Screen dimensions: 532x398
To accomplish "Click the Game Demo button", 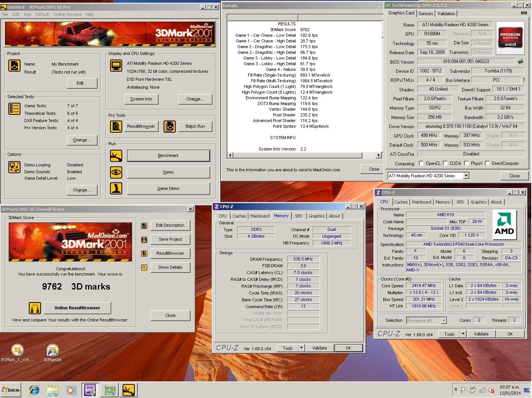I will (x=168, y=188).
